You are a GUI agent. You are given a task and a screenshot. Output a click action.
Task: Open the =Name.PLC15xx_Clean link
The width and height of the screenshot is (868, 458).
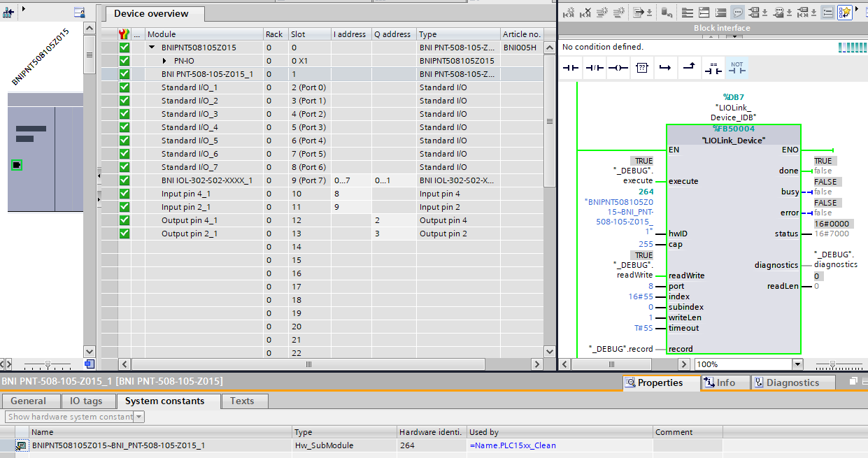point(513,445)
